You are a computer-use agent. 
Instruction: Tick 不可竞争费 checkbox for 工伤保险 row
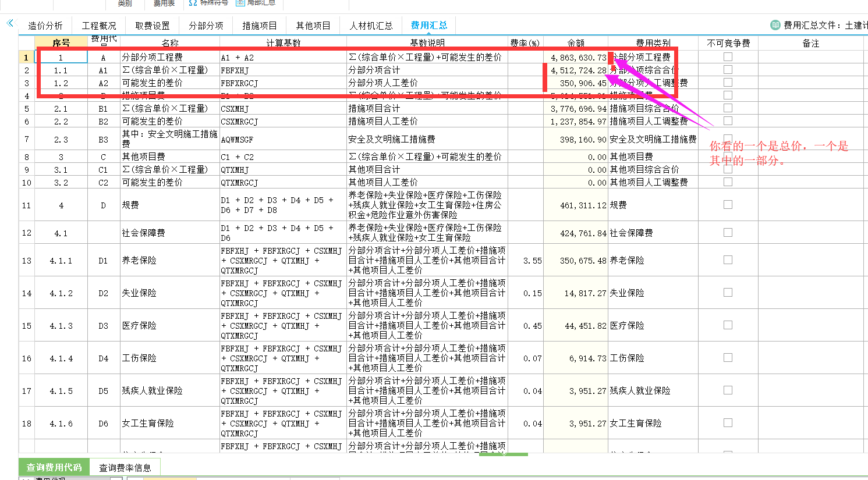(x=728, y=358)
